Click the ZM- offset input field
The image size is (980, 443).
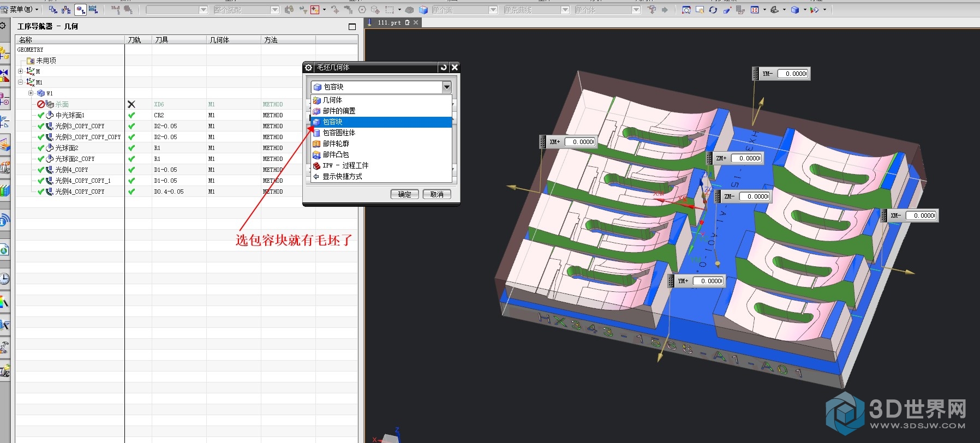755,196
